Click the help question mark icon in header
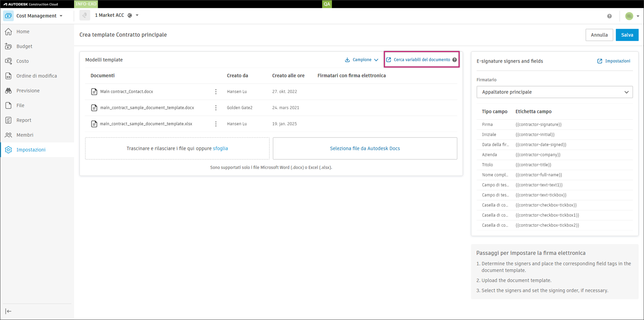644x320 pixels. point(609,16)
